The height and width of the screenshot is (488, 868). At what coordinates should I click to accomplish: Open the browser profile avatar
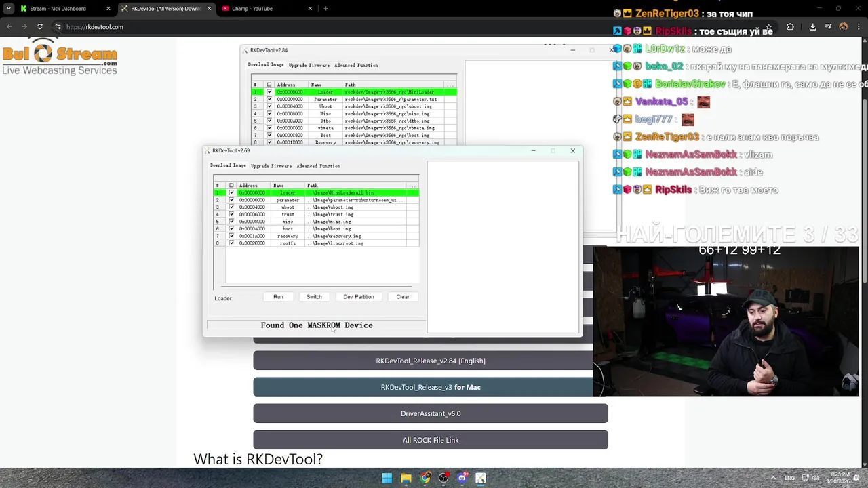pos(844,27)
